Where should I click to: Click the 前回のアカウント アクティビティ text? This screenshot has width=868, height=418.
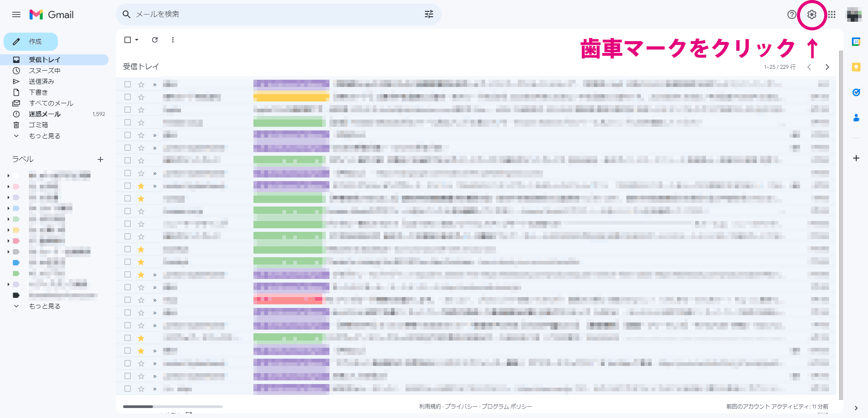(777, 406)
